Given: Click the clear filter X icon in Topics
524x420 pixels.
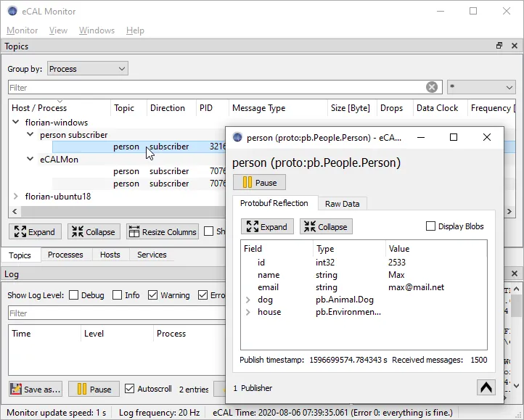Looking at the screenshot, I should pyautogui.click(x=432, y=87).
